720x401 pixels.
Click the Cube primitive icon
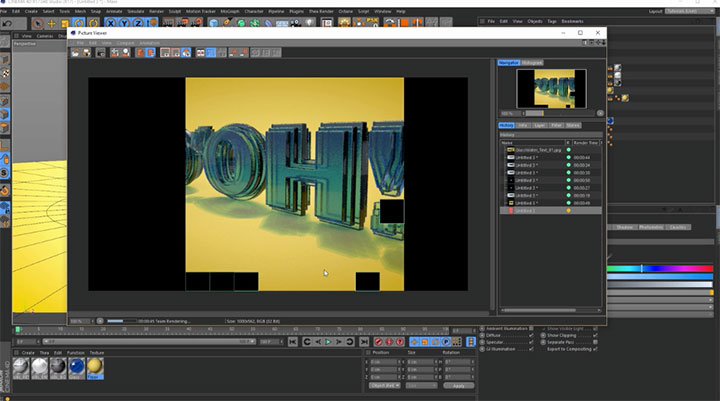coord(214,23)
